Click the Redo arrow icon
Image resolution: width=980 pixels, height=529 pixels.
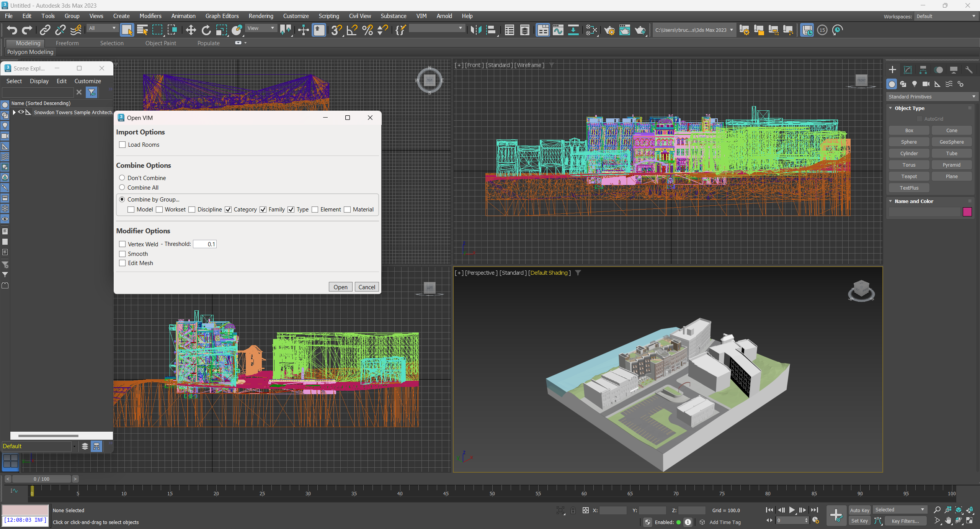click(27, 30)
